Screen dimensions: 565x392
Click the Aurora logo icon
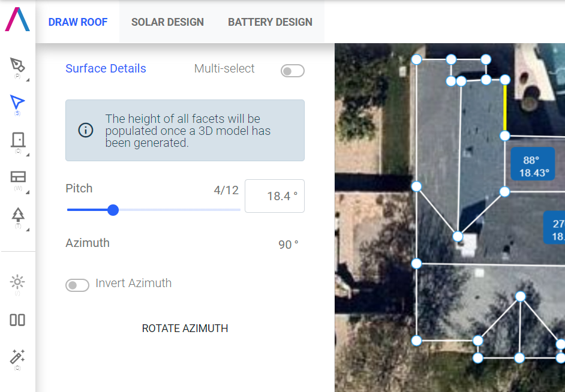[17, 20]
